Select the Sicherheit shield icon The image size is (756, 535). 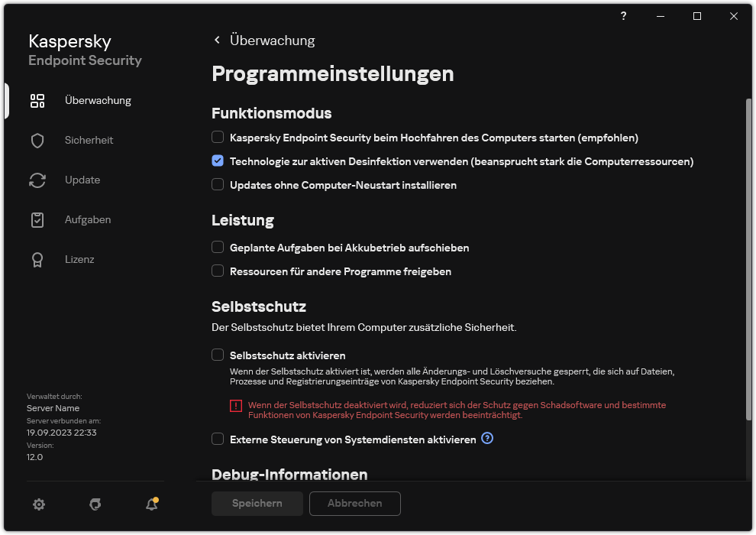tap(37, 140)
